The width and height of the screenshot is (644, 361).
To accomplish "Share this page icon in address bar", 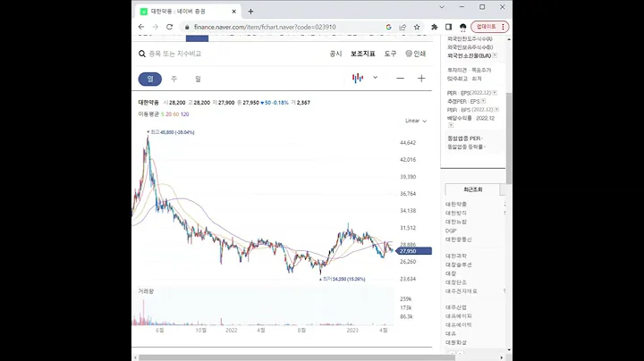I will point(402,27).
